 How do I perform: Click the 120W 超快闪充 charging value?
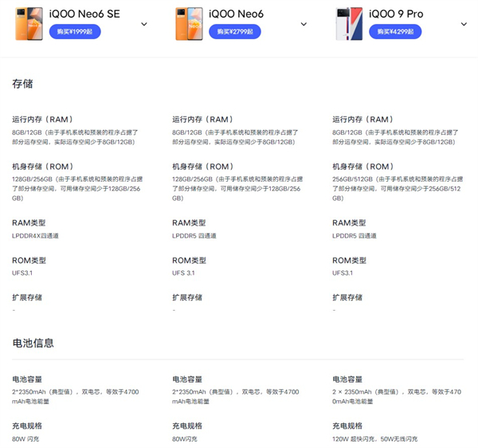pos(375,439)
